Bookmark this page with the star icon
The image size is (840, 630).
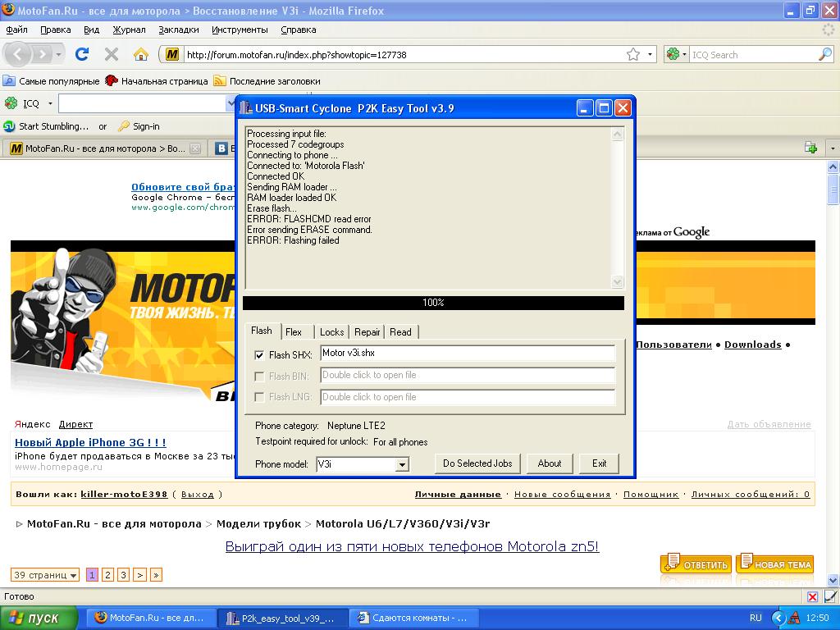633,55
